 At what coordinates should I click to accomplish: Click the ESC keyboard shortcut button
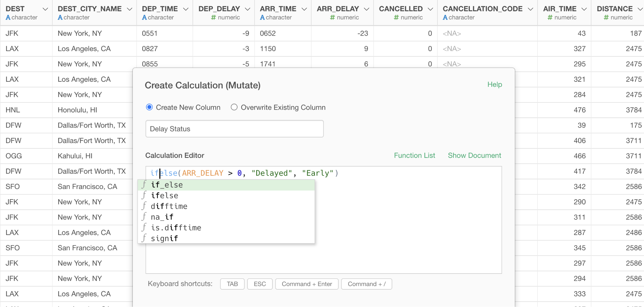pos(260,284)
